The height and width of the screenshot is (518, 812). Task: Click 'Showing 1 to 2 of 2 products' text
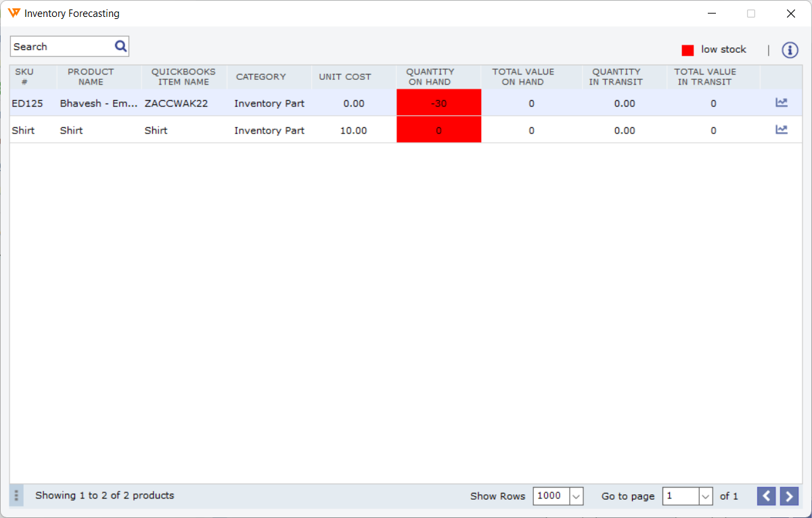pyautogui.click(x=105, y=496)
